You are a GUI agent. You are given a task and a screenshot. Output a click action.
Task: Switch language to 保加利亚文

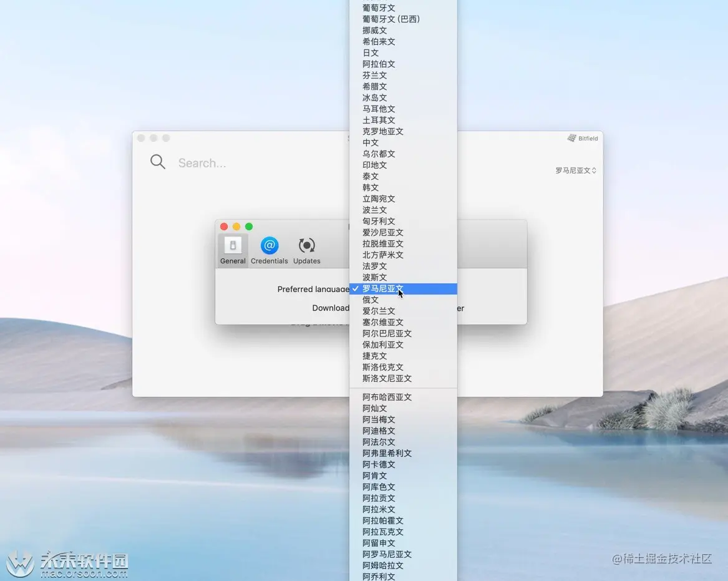pyautogui.click(x=403, y=344)
